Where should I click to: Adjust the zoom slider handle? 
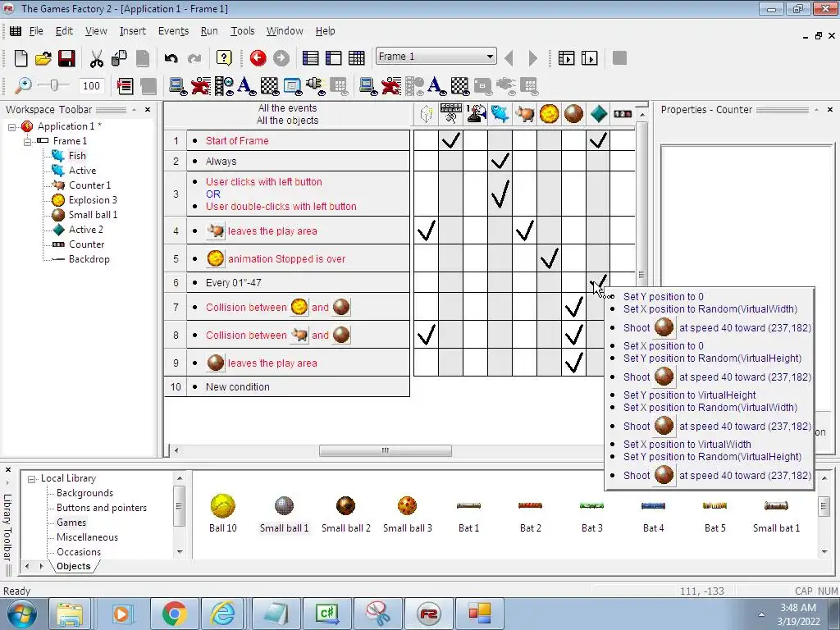[x=53, y=85]
